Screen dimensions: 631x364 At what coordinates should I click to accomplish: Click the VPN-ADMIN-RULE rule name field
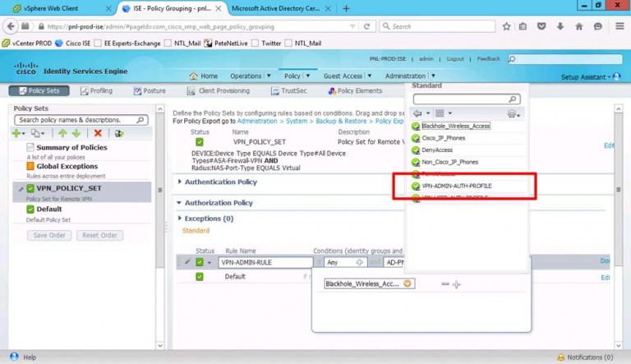point(265,262)
